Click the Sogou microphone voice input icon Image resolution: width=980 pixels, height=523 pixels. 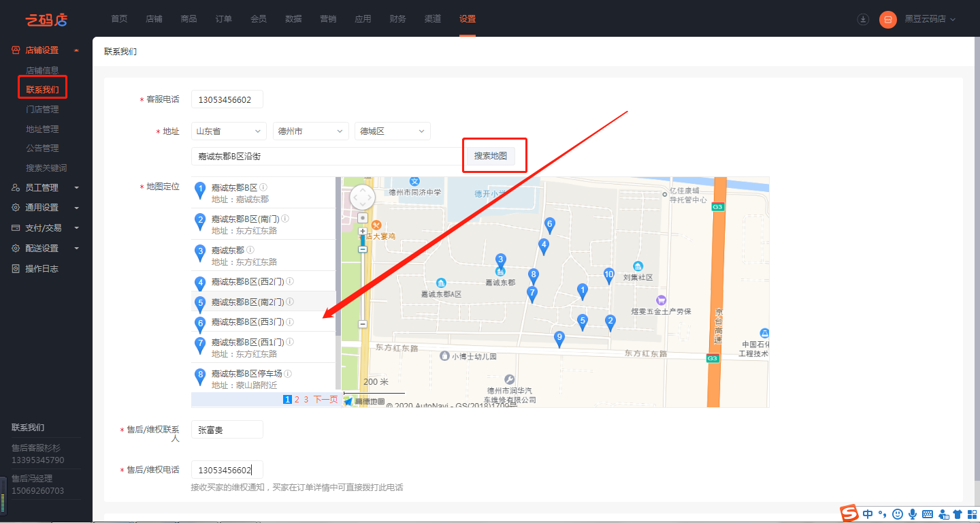coord(912,514)
